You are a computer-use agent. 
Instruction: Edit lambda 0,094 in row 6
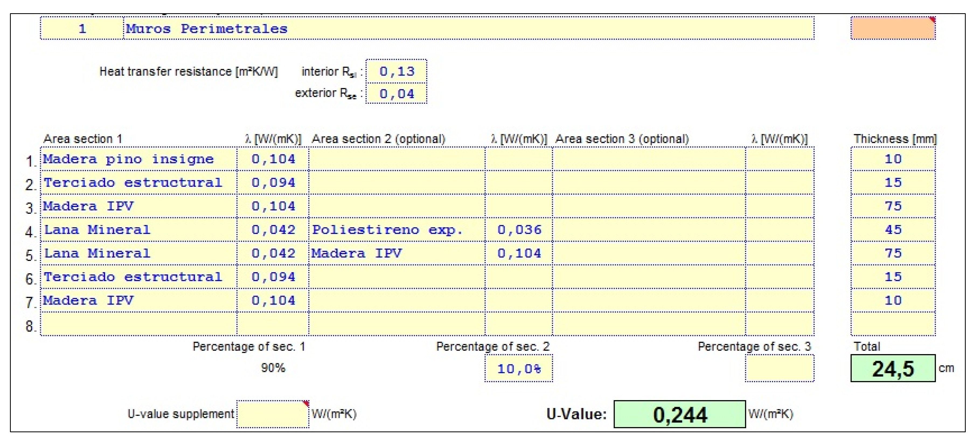tap(273, 277)
